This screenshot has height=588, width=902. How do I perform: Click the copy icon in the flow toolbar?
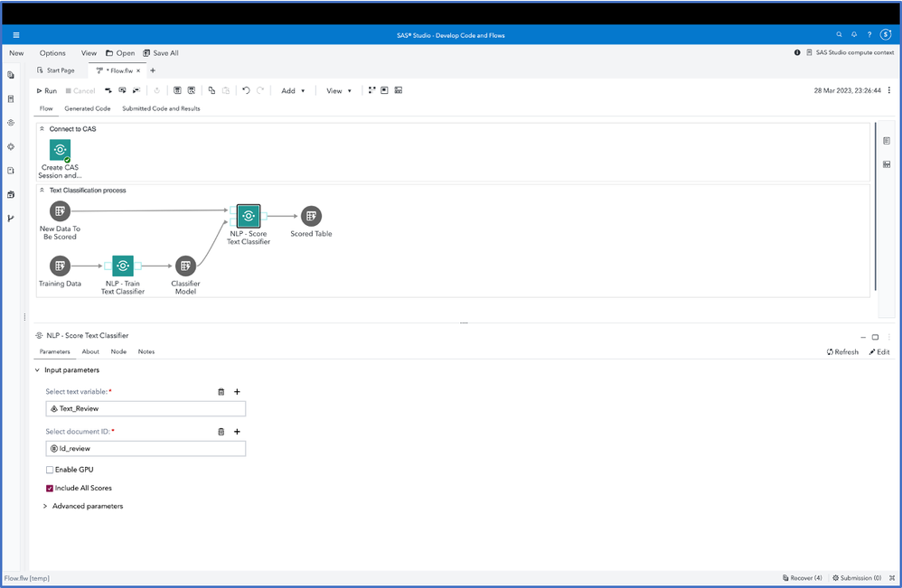[x=211, y=90]
